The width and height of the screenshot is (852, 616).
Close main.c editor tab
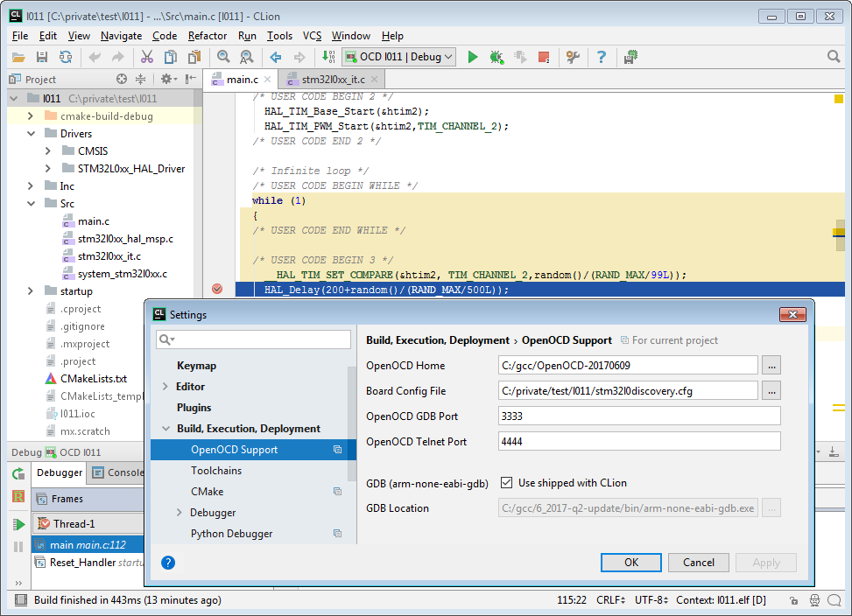pos(267,80)
